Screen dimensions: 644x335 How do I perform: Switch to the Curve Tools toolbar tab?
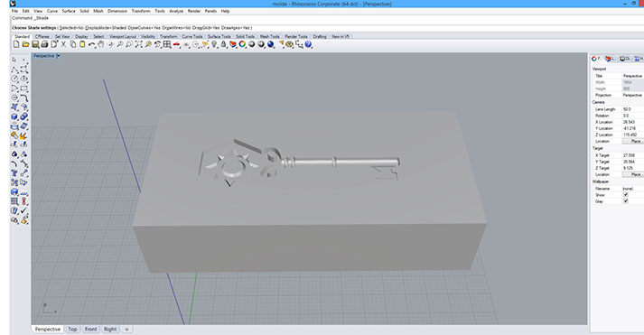[x=192, y=36]
